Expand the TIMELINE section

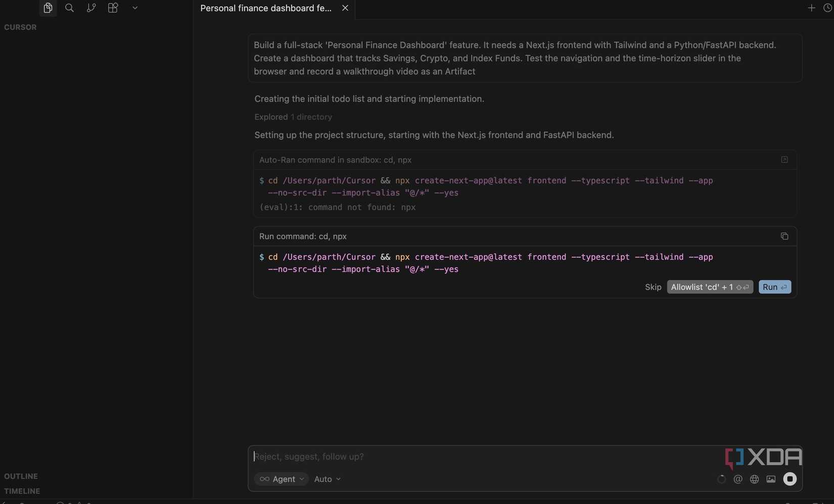point(22,491)
